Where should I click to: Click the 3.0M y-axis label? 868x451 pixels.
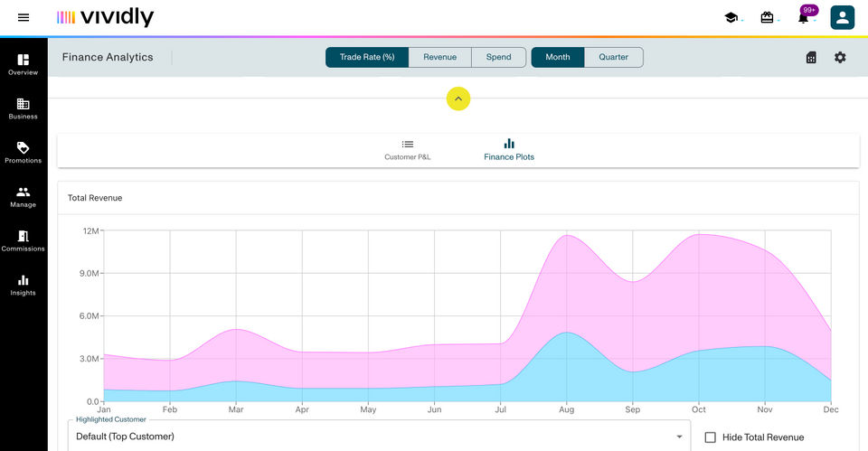(x=88, y=359)
